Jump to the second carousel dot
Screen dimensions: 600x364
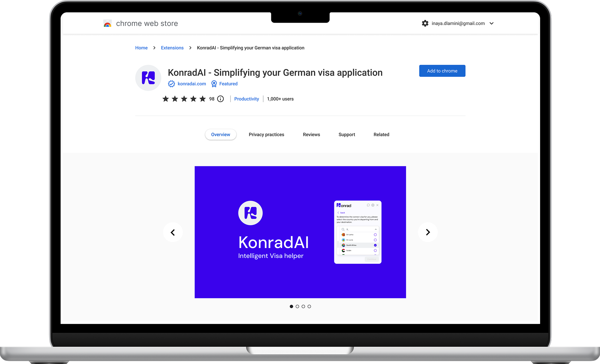[x=297, y=307]
